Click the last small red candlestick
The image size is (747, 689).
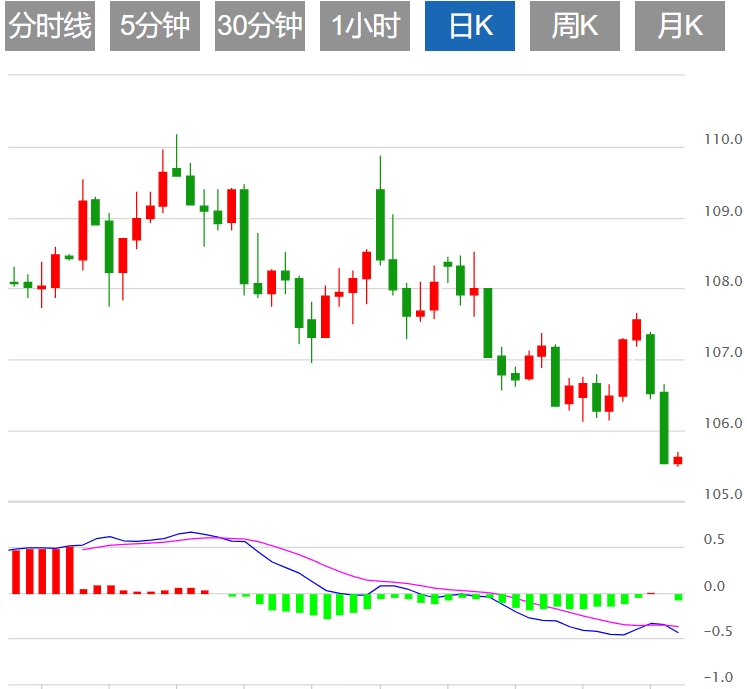(x=677, y=460)
